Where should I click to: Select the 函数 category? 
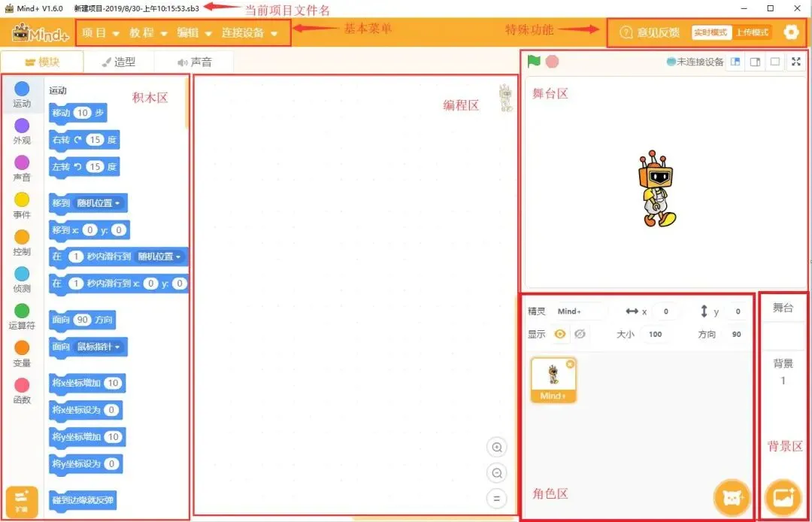click(22, 391)
